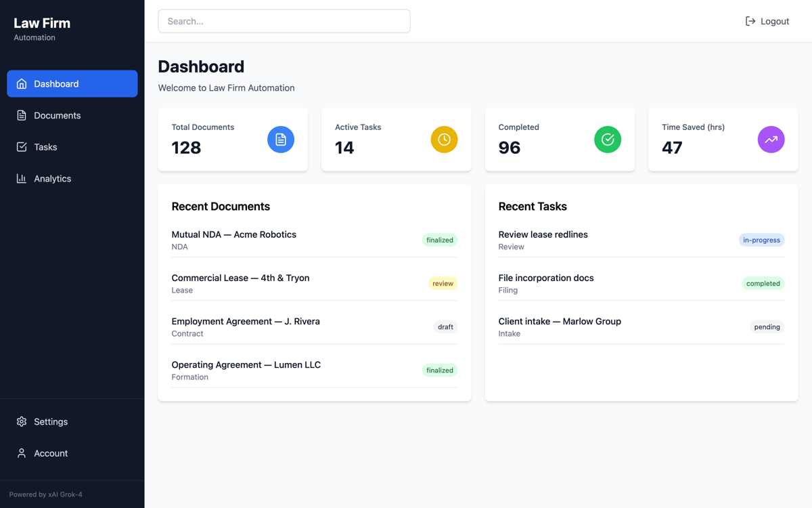Open the Dashboard menu item
Viewport: 812px width, 508px height.
pyautogui.click(x=72, y=84)
